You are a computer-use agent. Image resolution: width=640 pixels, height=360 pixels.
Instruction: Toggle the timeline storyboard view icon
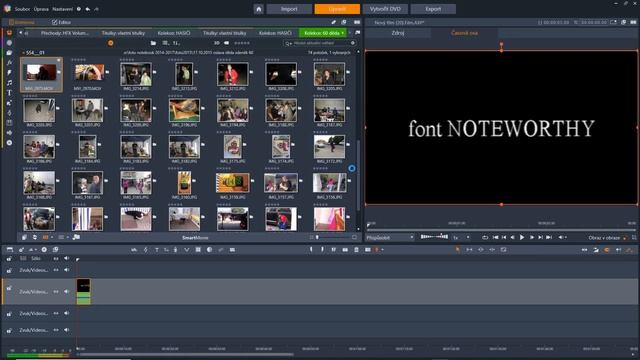point(10,249)
